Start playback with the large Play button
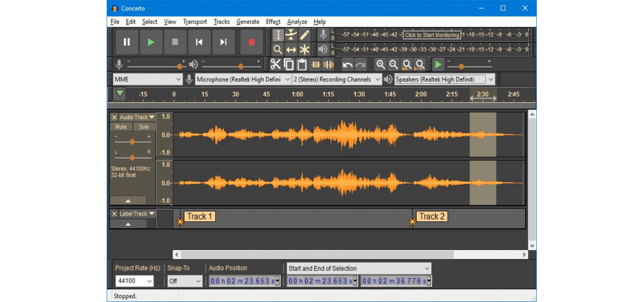 [151, 42]
